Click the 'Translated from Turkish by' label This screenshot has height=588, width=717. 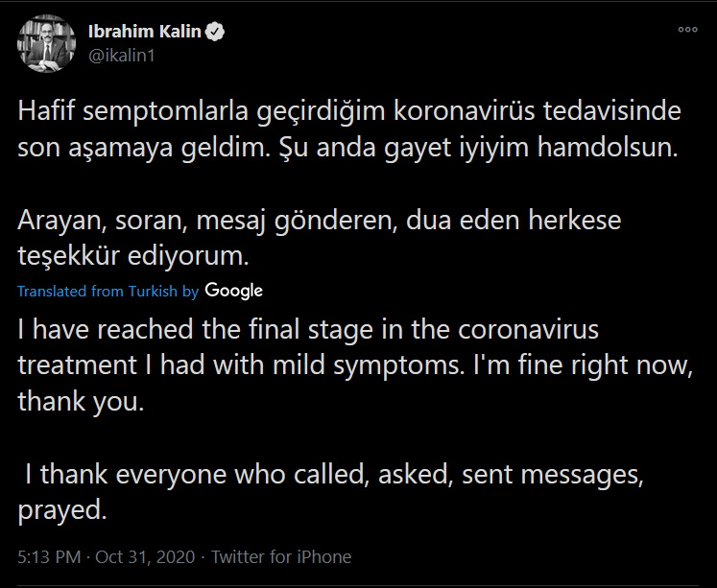108,291
